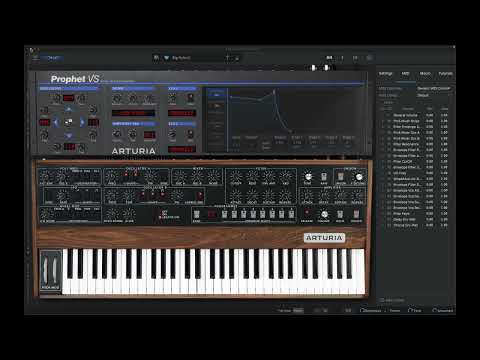Click the Filter Cutoff knob on Prophet 5 panel

235,176
